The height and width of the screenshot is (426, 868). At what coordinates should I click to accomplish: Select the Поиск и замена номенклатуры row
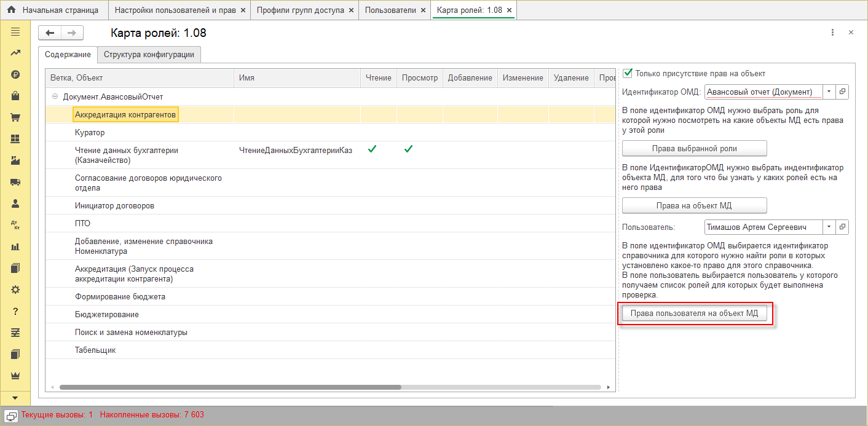click(x=330, y=332)
